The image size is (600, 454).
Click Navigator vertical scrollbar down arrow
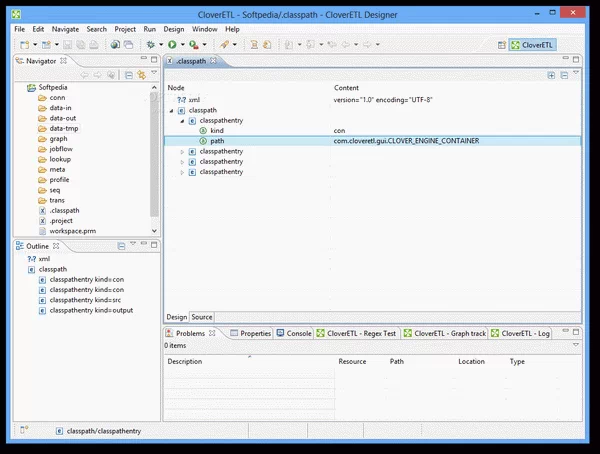[154, 231]
